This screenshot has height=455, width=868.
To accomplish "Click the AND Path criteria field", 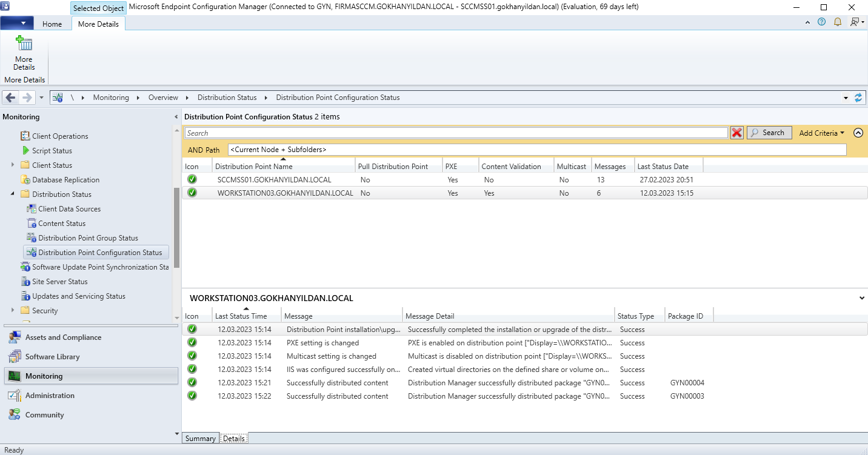I will tap(537, 150).
